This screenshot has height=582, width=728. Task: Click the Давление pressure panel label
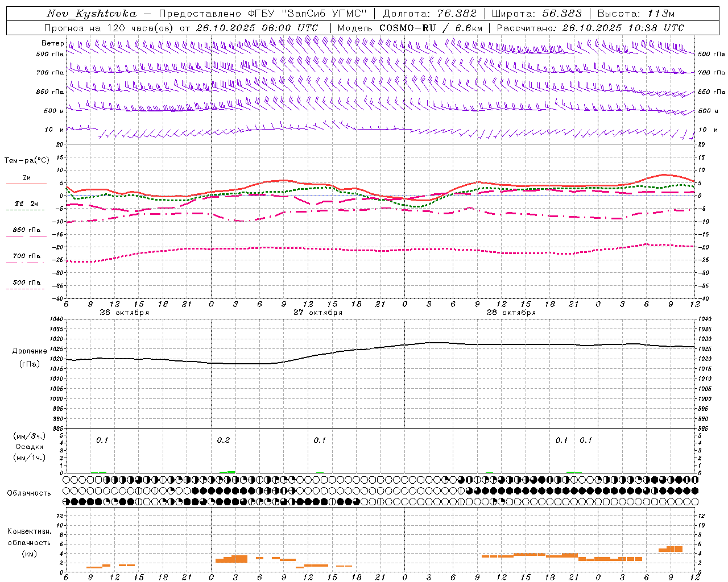point(30,351)
